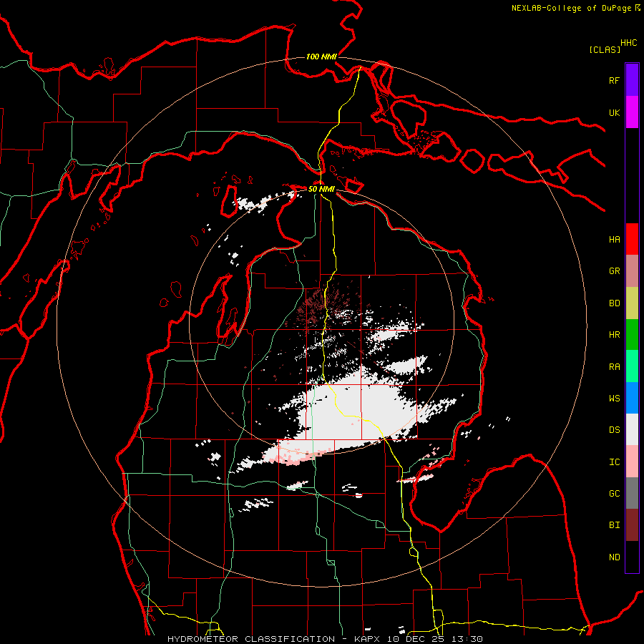
Task: Click the ND legend label
Action: point(614,557)
